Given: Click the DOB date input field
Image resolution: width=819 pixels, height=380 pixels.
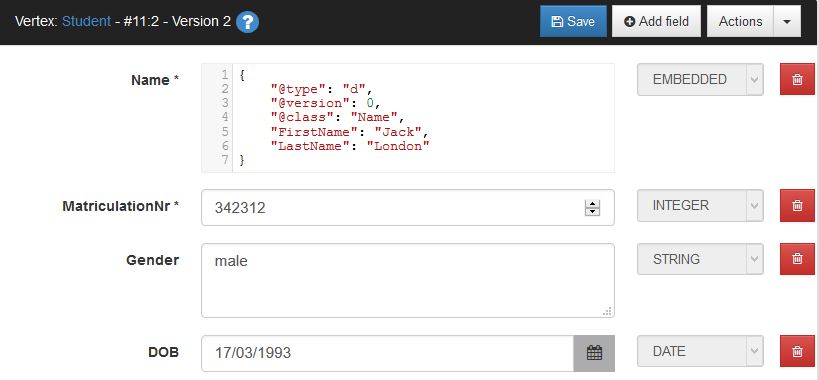Looking at the screenshot, I should pos(388,353).
